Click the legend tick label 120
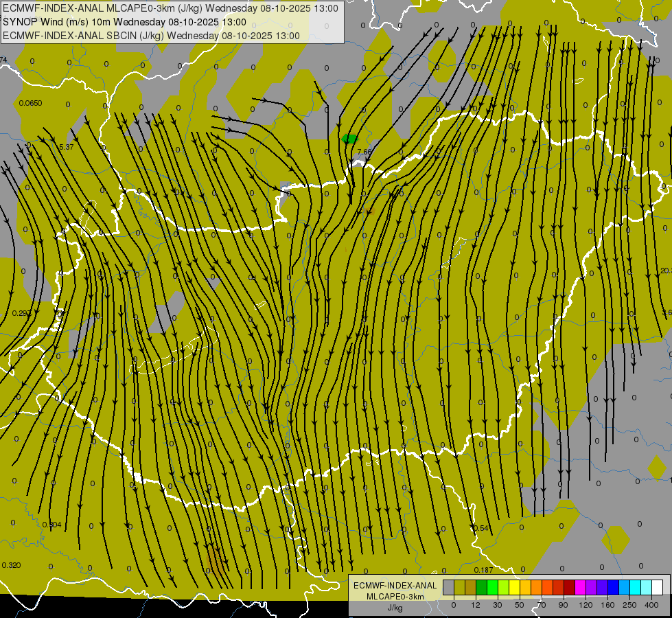The image size is (672, 618). pos(586,605)
